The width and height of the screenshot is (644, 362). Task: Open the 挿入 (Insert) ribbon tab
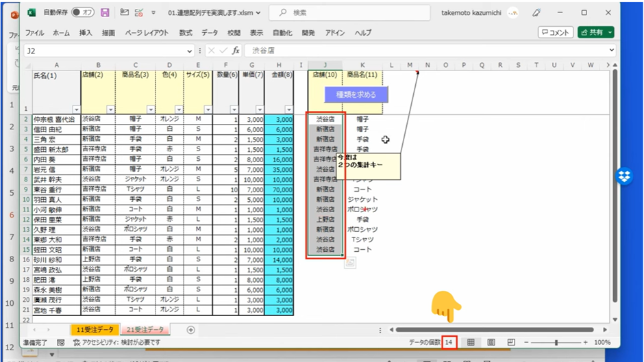[86, 32]
